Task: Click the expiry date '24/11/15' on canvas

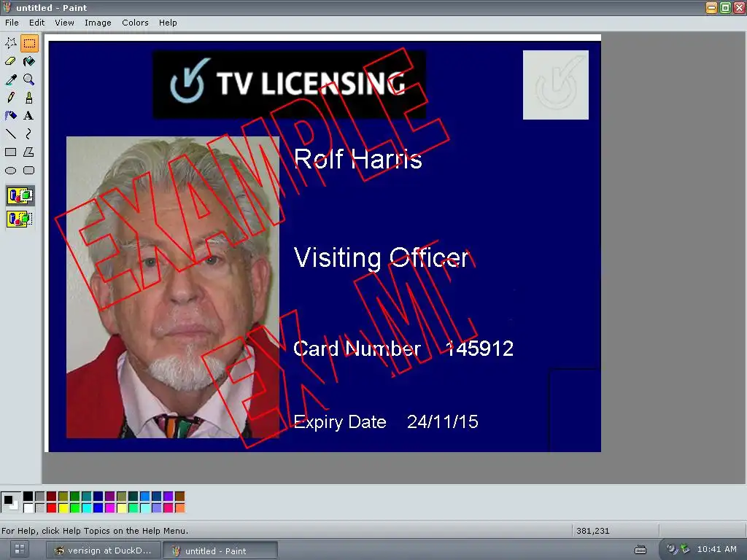Action: [x=443, y=422]
